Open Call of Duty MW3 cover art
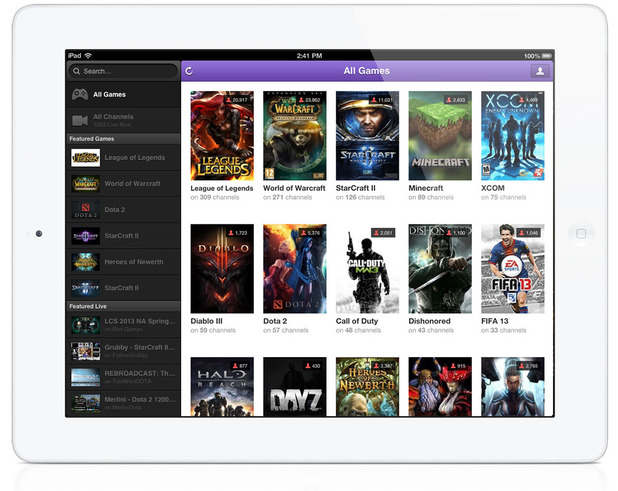This screenshot has width=618, height=491. pyautogui.click(x=367, y=269)
